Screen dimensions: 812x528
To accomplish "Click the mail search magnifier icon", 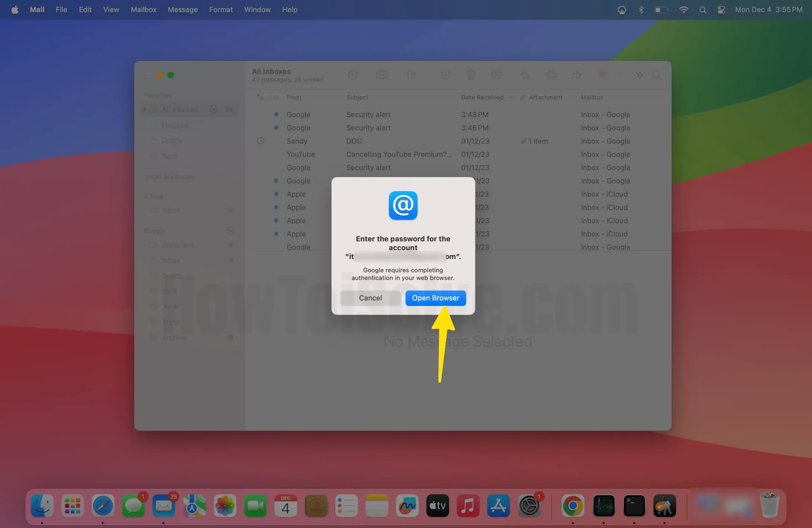I will tap(656, 75).
